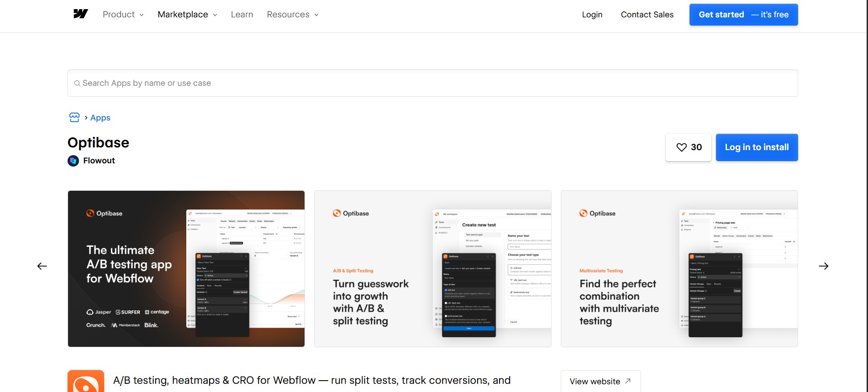Click the orange Optibase app icon

[86, 381]
